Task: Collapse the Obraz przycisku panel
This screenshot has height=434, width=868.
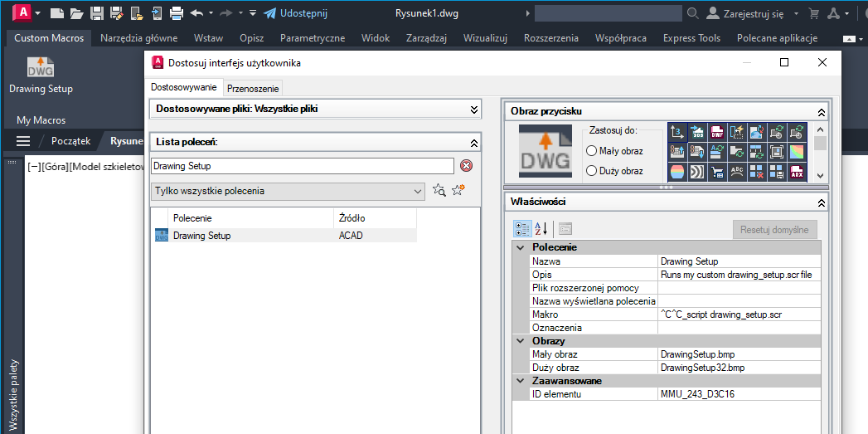Action: click(822, 112)
